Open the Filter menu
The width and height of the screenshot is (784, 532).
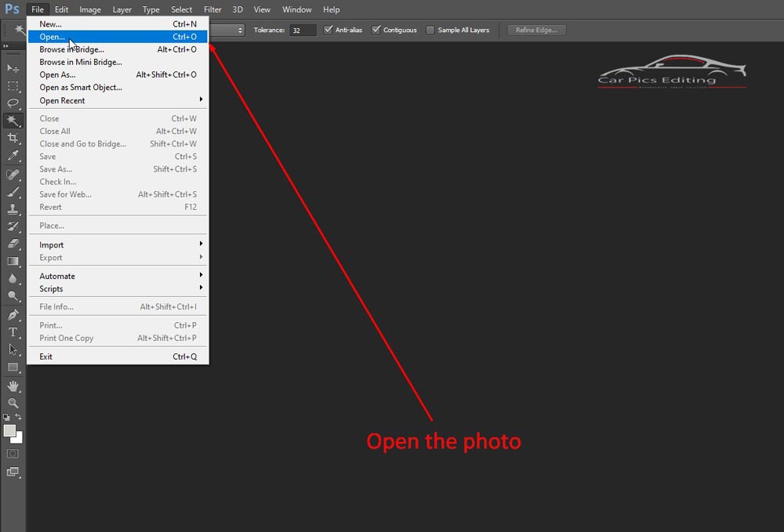click(212, 9)
